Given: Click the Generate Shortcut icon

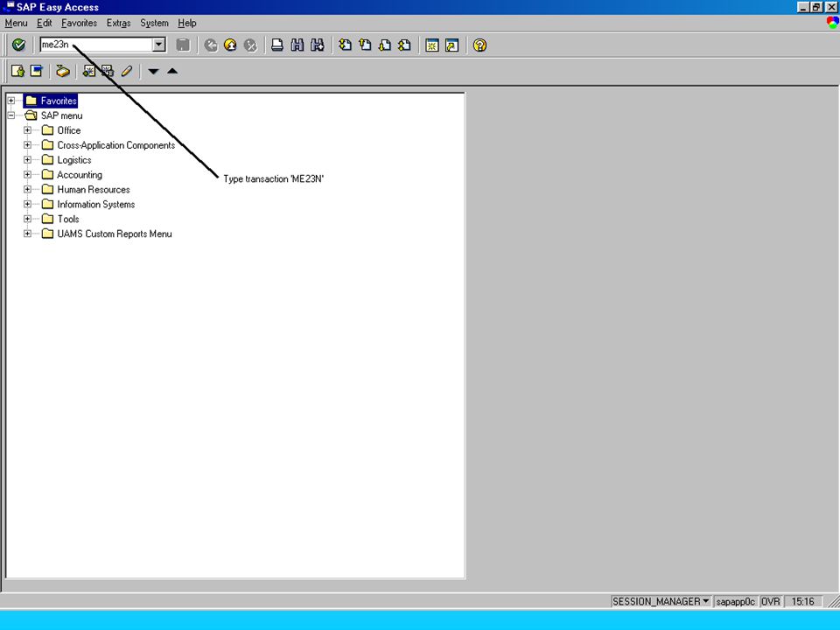Looking at the screenshot, I should coord(451,45).
